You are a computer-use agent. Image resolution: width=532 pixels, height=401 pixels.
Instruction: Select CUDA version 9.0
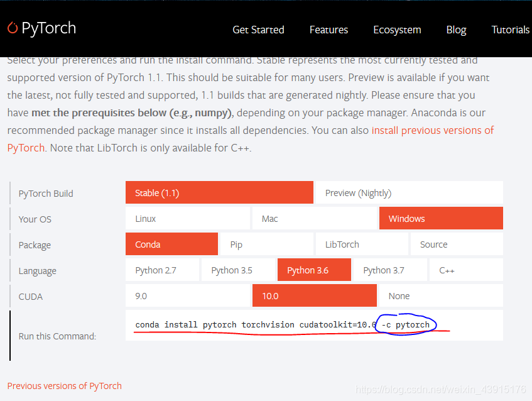[188, 296]
